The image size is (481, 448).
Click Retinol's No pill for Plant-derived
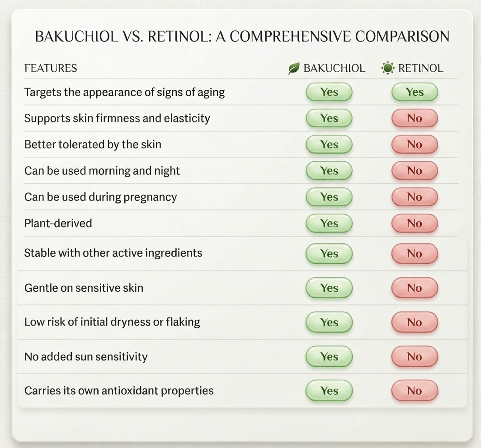click(x=415, y=223)
